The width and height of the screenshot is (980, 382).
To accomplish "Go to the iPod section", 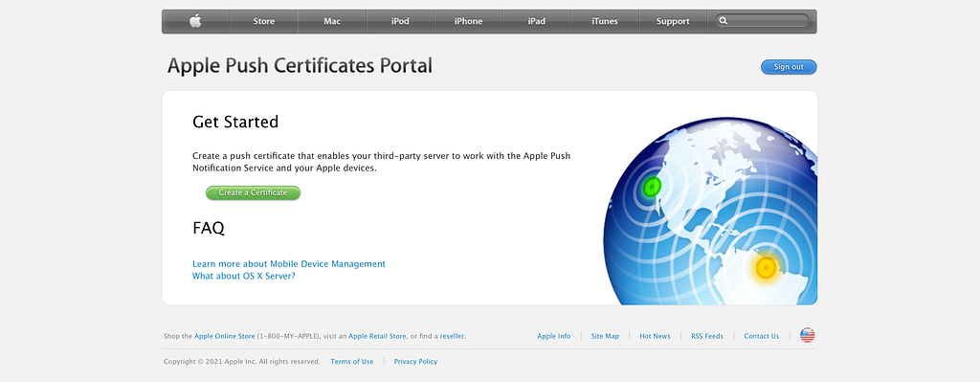I will 400,21.
